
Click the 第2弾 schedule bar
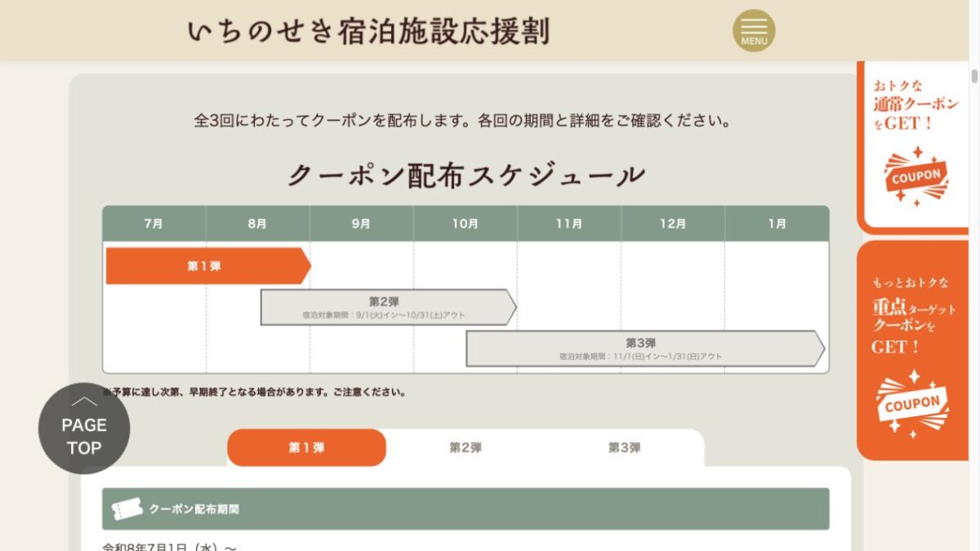[388, 307]
